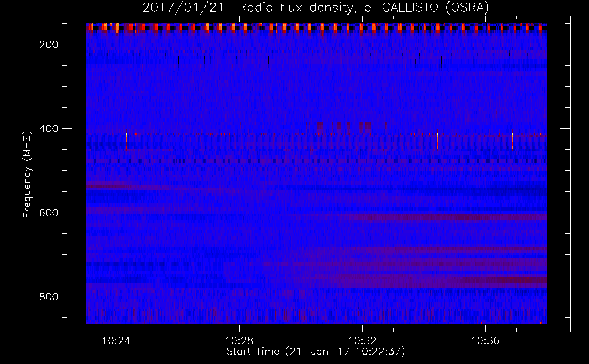Select the 200 frequency tick label
The image size is (589, 364).
pyautogui.click(x=48, y=44)
